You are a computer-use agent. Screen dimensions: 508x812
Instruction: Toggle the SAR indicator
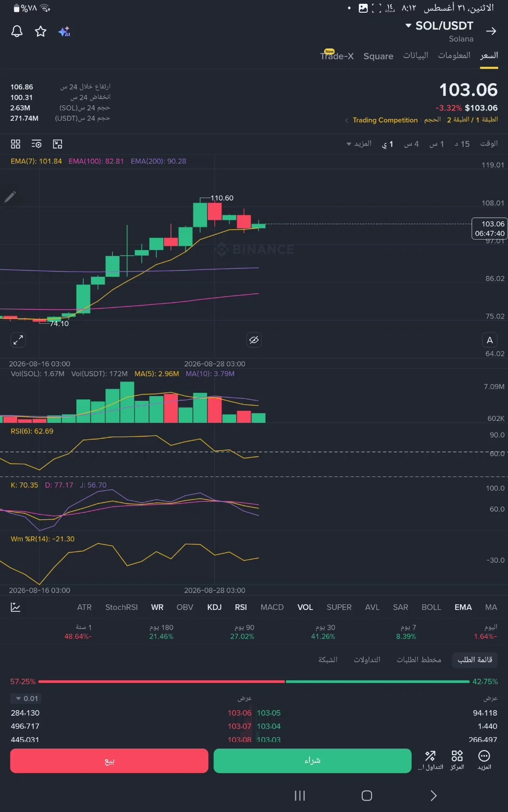[x=400, y=607]
